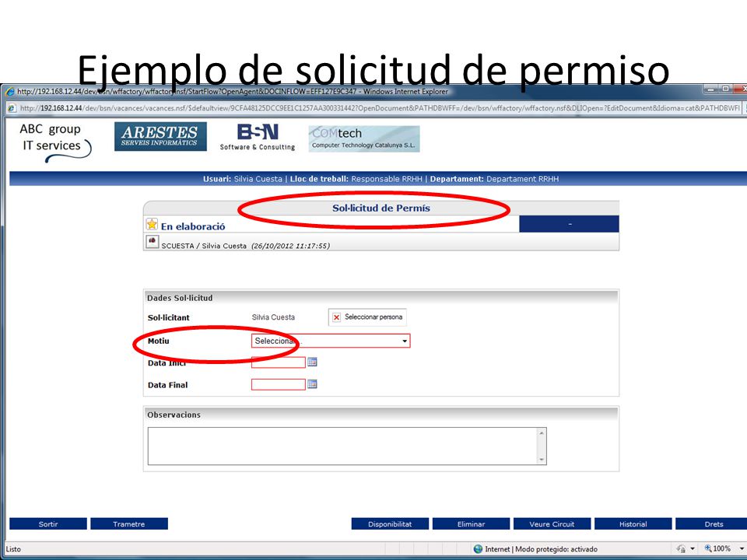Screen dimensions: 747x560
Task: Click into the Data Inici date field
Action: point(279,362)
